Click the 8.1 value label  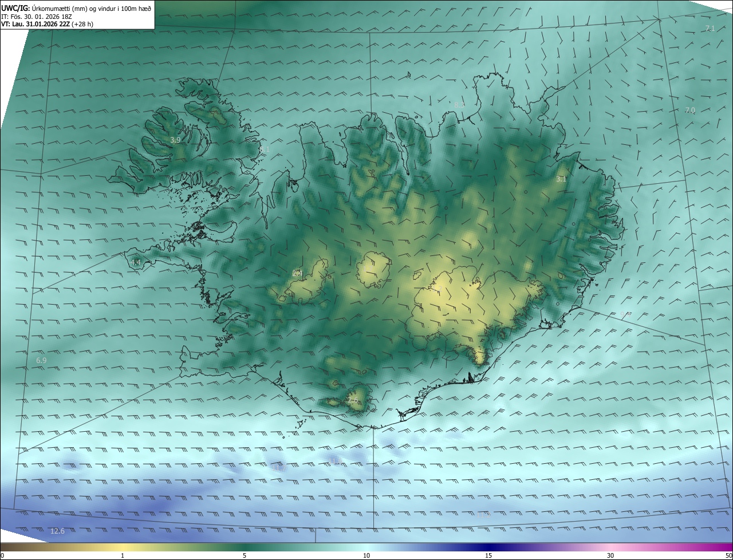click(x=264, y=149)
